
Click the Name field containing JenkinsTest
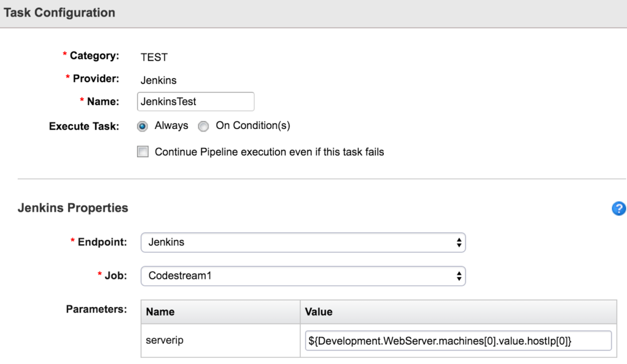[195, 101]
